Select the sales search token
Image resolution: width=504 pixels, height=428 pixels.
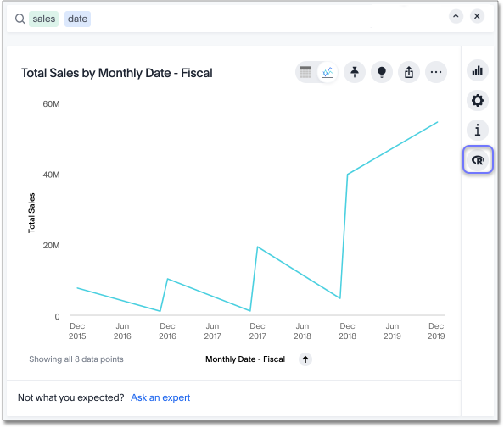(x=44, y=19)
